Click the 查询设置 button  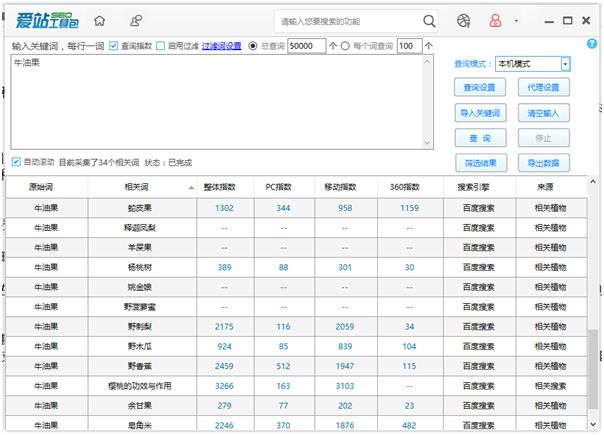pos(480,87)
